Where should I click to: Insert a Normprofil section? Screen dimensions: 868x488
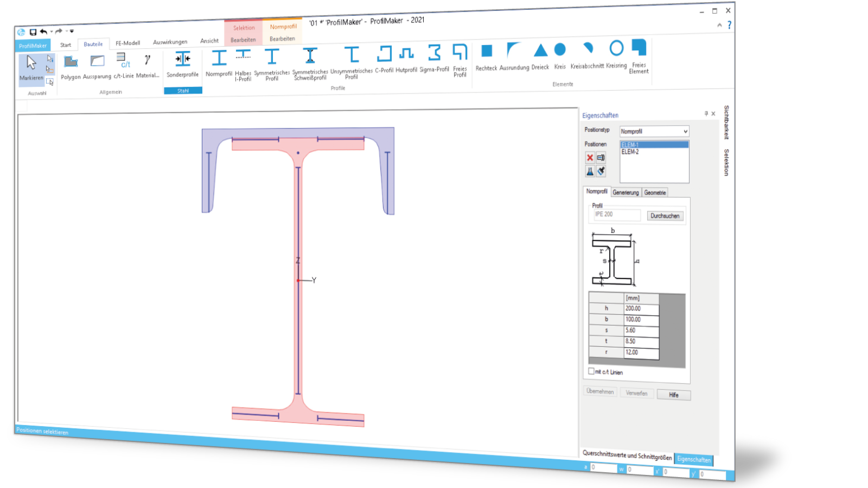pos(219,63)
